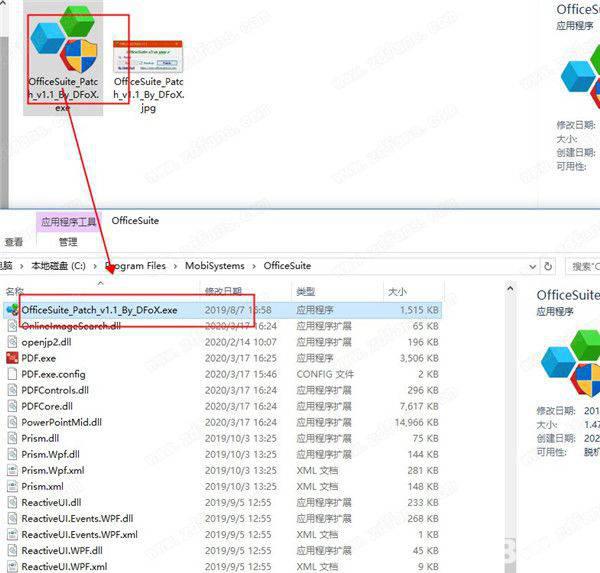Viewport: 600px width, 573px height.
Task: Select OnlineImageSearch.dll file name
Action: [x=71, y=326]
